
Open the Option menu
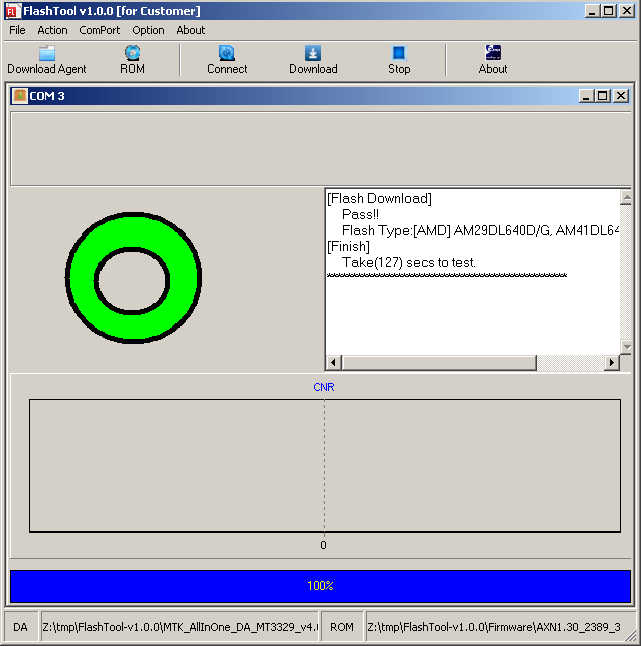148,30
